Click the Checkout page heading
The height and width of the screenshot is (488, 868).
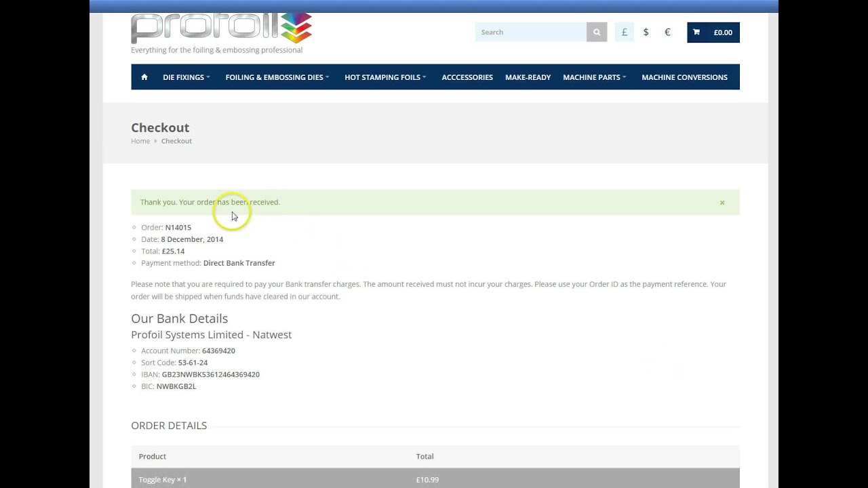160,127
